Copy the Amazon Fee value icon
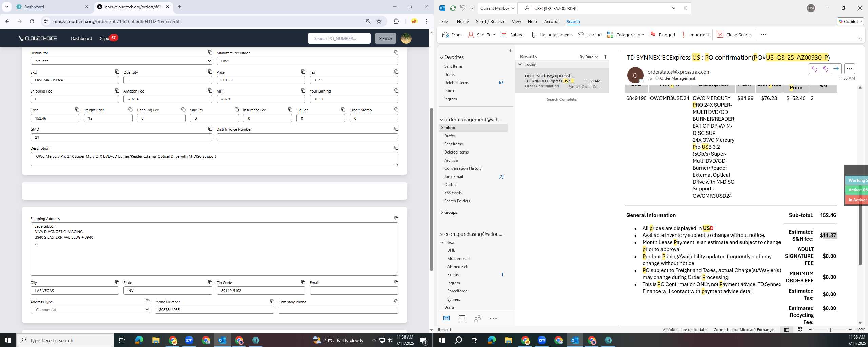 pos(210,91)
